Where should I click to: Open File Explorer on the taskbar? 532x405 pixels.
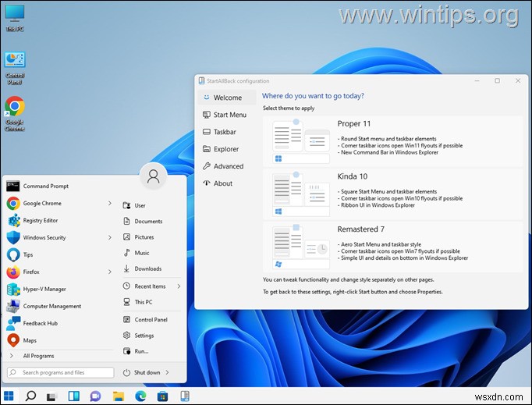119,396
